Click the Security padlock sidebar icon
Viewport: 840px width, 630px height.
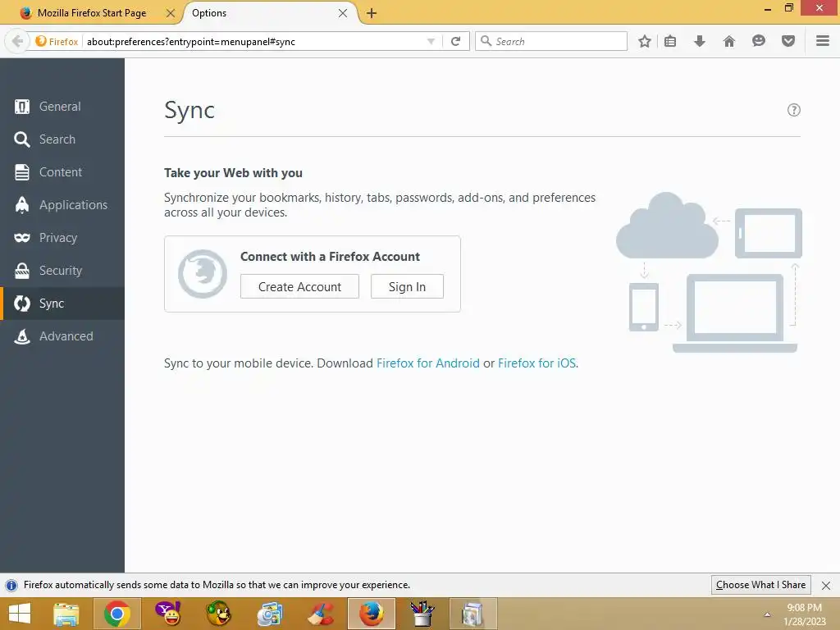click(x=22, y=271)
